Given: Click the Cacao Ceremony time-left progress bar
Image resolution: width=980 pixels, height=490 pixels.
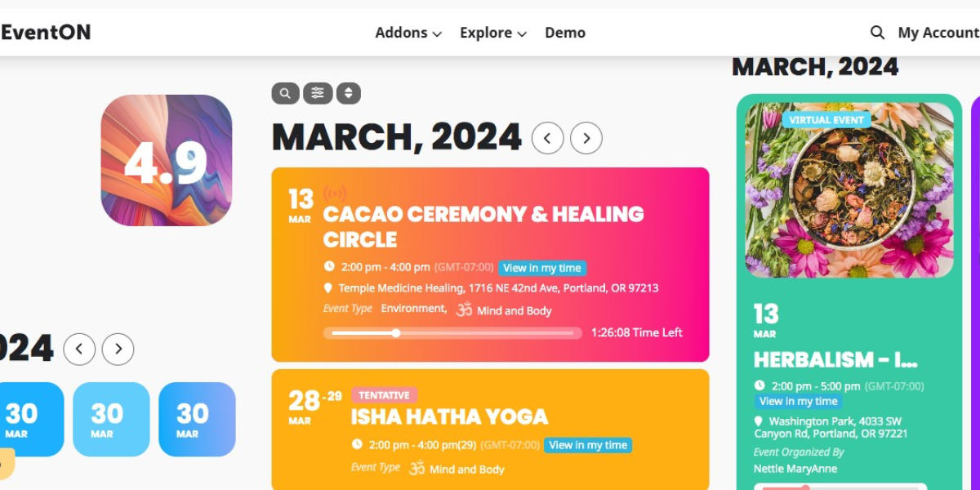Looking at the screenshot, I should click(x=453, y=332).
